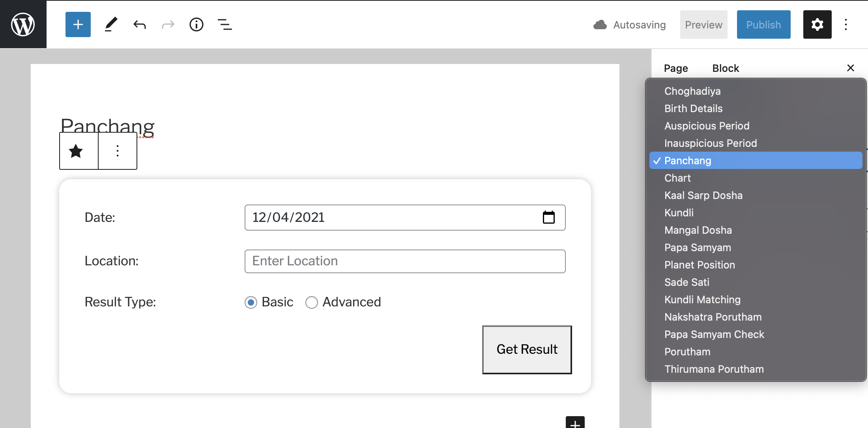The image size is (868, 428).
Task: Select the Advanced result type radio
Action: [312, 302]
